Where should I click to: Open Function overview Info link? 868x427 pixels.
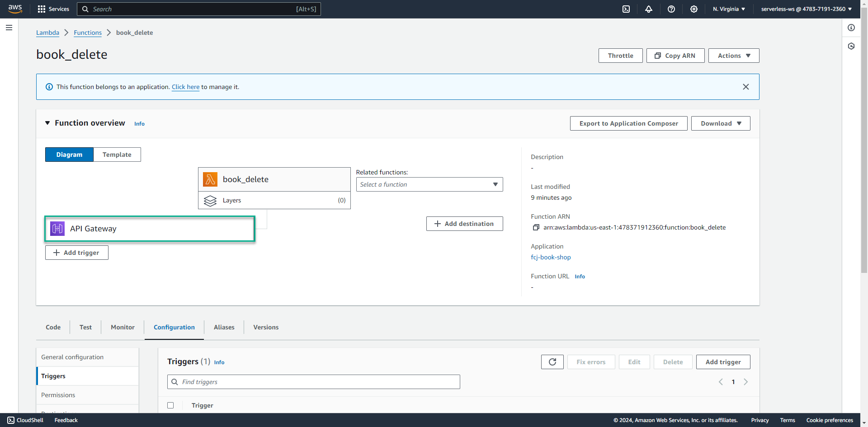tap(139, 124)
